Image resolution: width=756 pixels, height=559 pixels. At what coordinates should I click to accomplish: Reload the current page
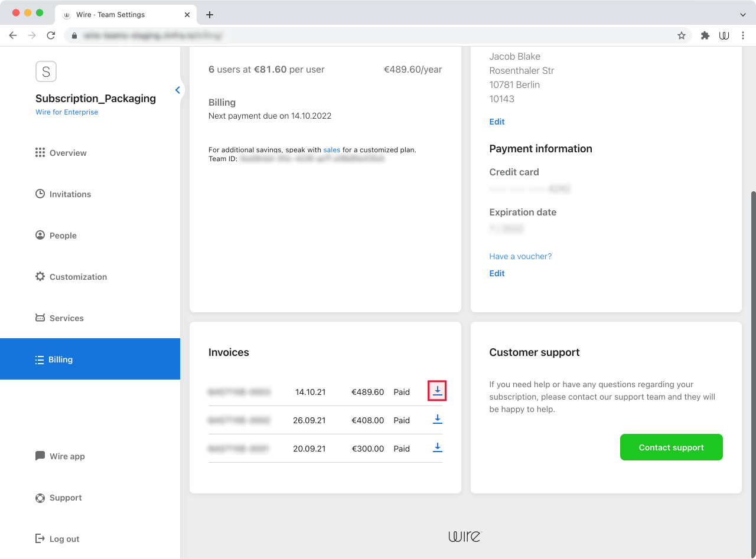(x=51, y=35)
